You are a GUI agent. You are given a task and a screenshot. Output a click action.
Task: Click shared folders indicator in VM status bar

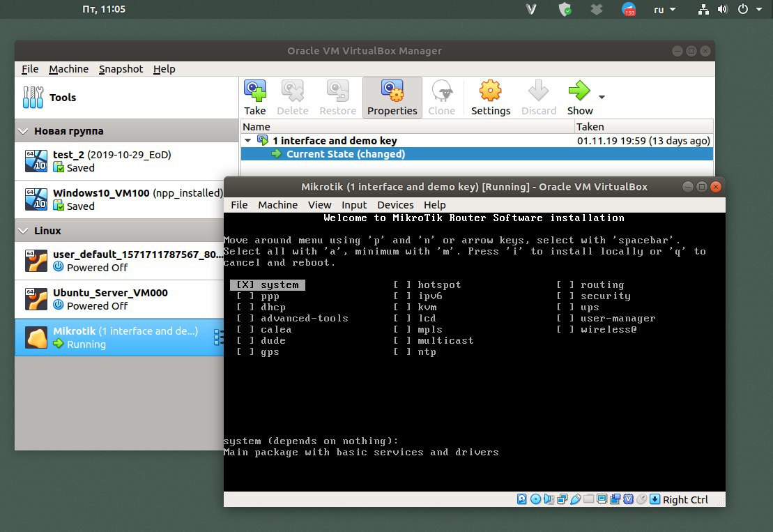click(588, 499)
